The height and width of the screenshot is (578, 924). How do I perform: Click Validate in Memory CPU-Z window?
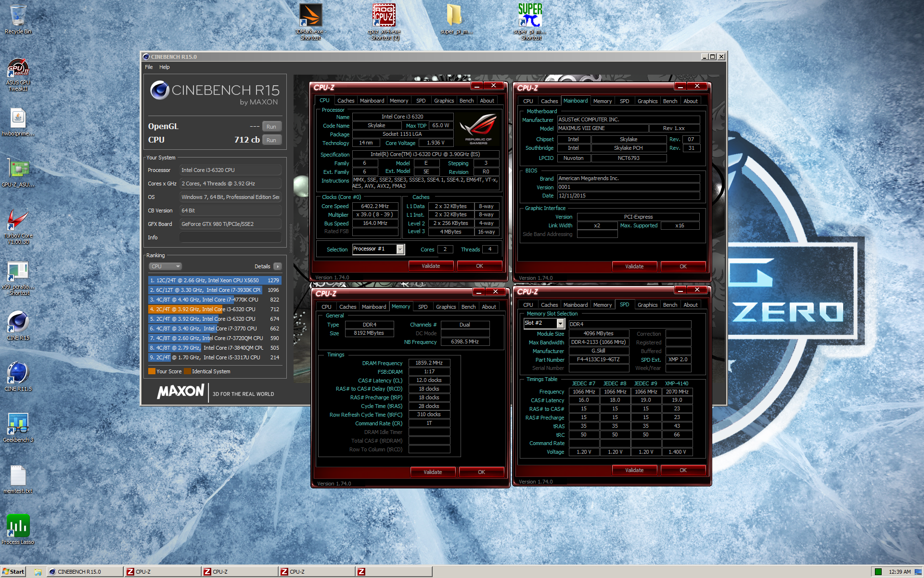(x=433, y=472)
